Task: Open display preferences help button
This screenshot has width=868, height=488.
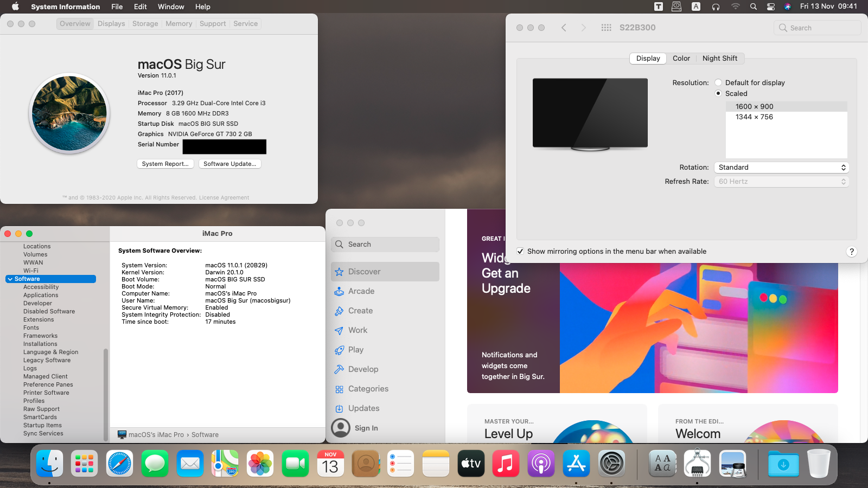Action: coord(852,252)
